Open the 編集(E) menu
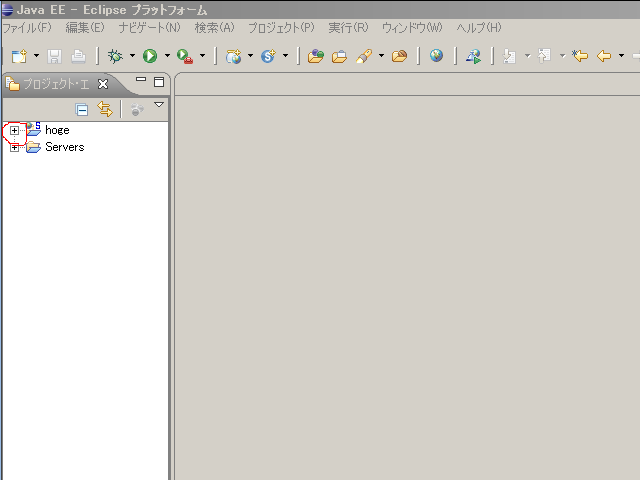 tap(85, 28)
